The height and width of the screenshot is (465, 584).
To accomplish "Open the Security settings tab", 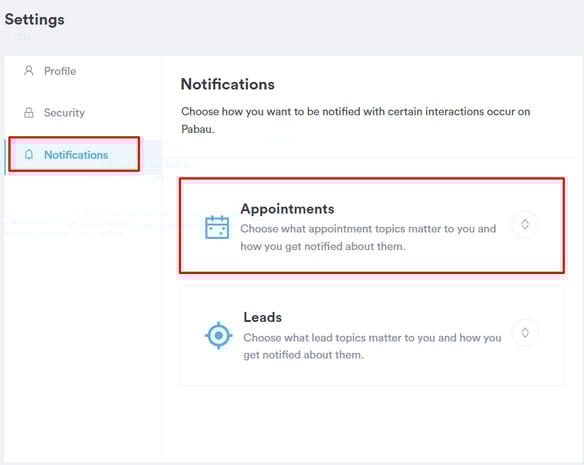I will [64, 113].
